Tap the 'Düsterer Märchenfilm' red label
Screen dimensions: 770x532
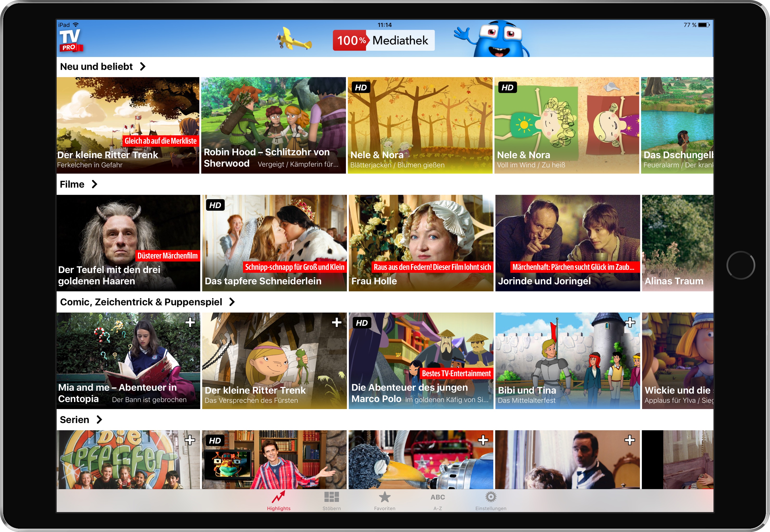168,256
